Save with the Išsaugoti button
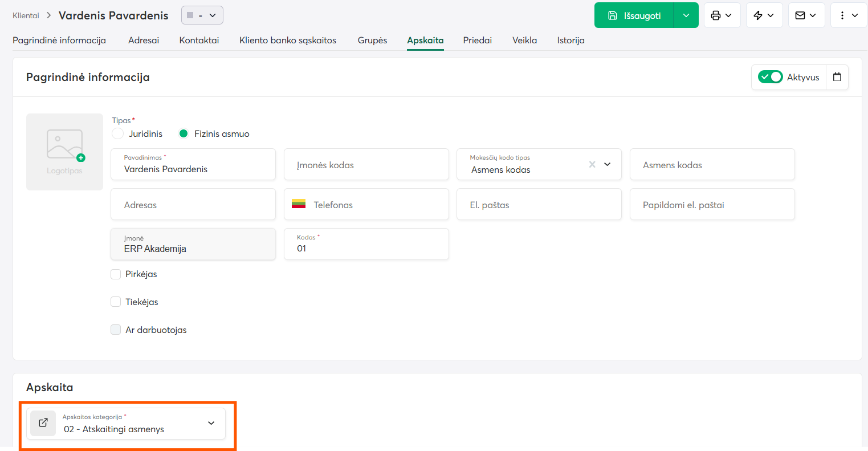This screenshot has width=868, height=451. click(x=634, y=15)
